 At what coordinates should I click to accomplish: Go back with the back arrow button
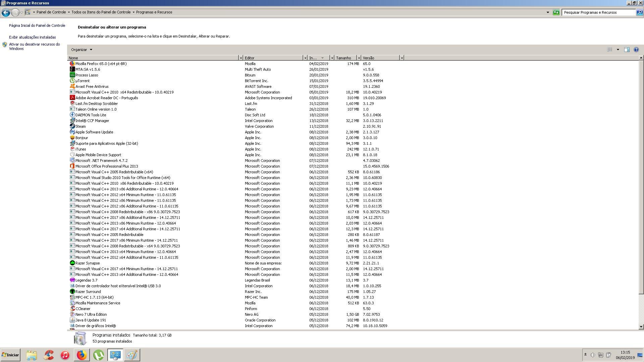click(6, 12)
